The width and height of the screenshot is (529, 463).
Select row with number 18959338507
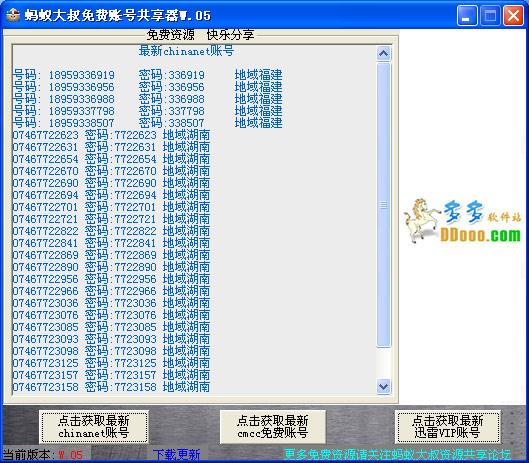147,123
